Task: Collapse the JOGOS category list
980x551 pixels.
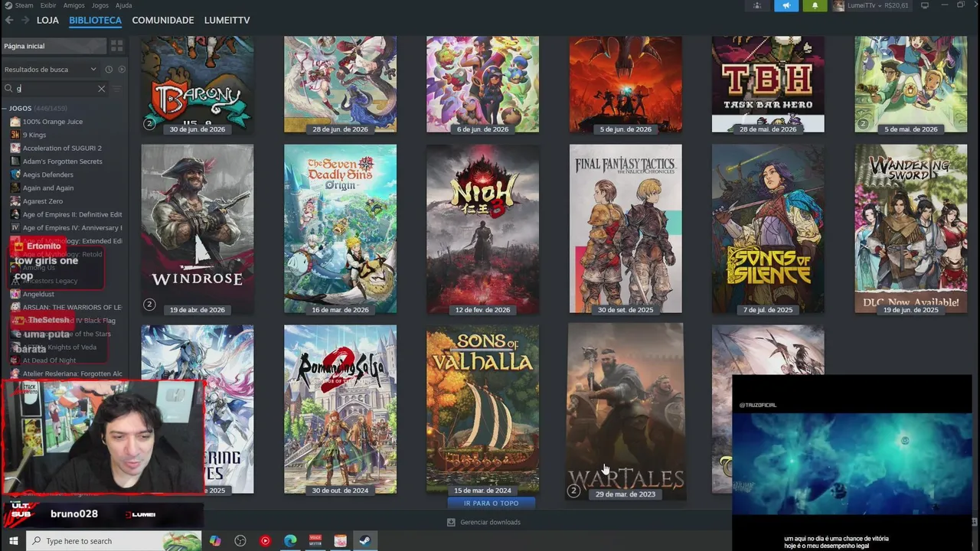Action: (5, 109)
